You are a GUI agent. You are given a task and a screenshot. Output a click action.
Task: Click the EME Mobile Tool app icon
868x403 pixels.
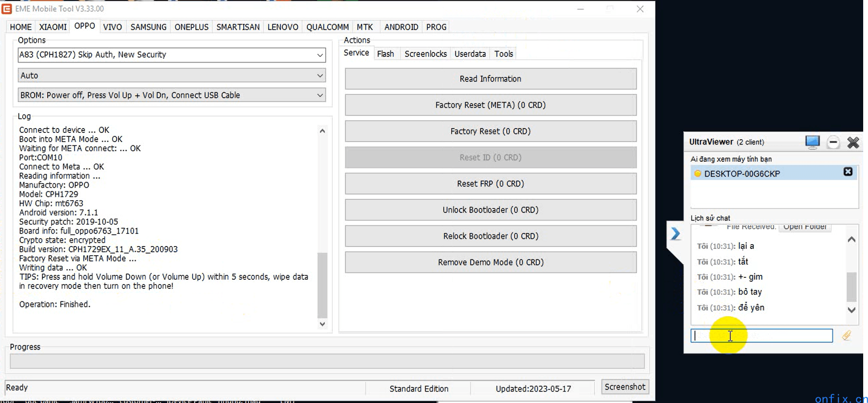(7, 9)
